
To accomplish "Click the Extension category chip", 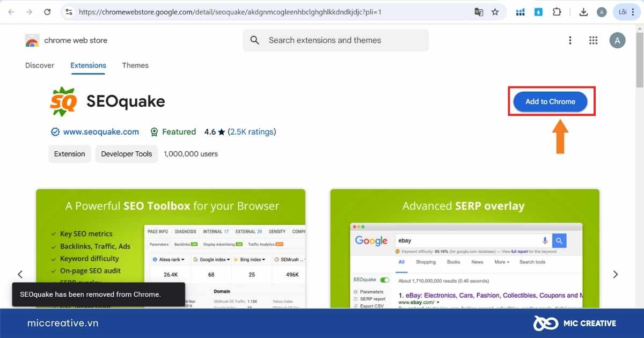I will tap(70, 154).
